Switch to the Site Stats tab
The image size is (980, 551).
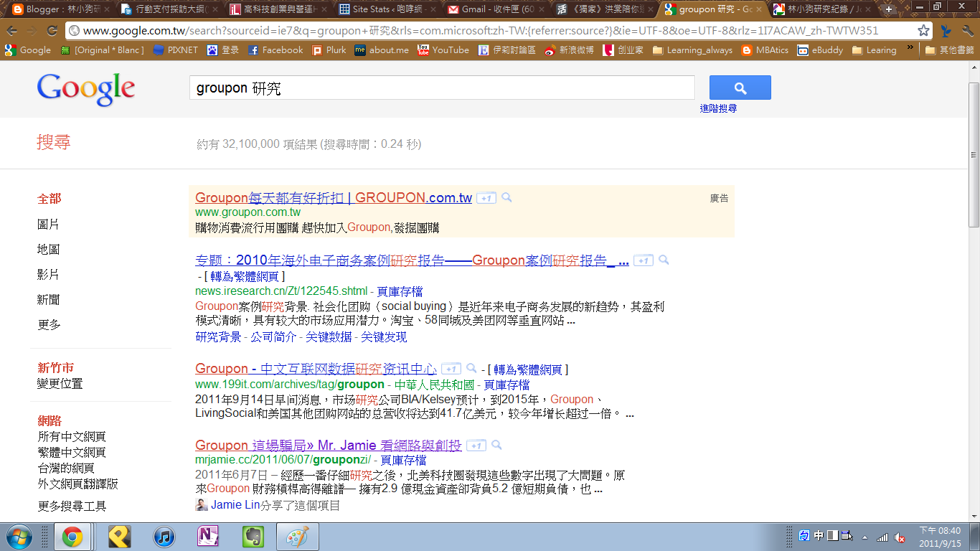pyautogui.click(x=386, y=9)
